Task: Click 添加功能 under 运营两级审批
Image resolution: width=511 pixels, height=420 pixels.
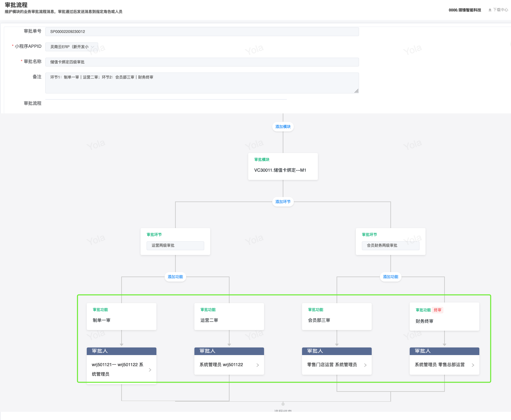Action: click(175, 277)
